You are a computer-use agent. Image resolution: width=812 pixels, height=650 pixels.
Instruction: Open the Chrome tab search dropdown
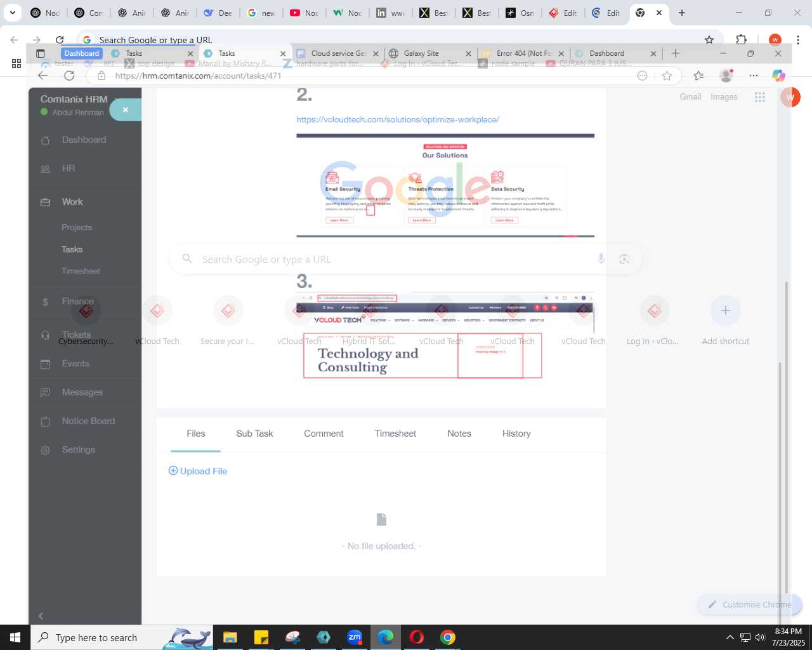[x=12, y=13]
